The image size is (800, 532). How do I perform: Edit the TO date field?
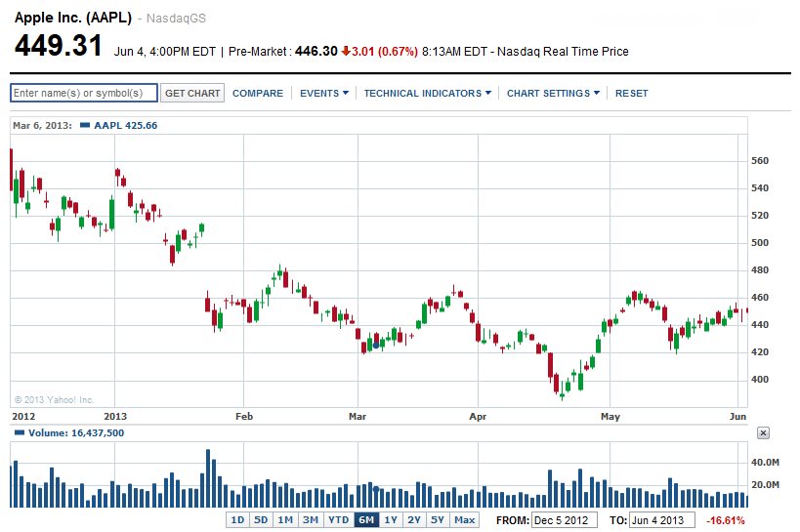(x=661, y=520)
